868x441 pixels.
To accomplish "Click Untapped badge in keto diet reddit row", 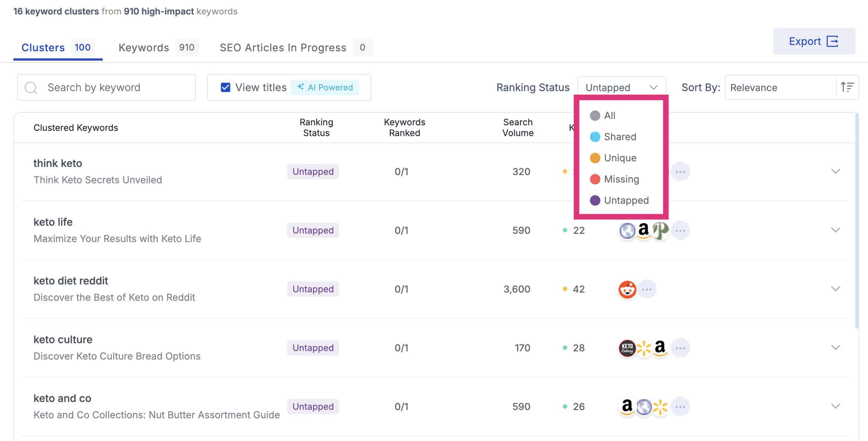I will (x=313, y=289).
